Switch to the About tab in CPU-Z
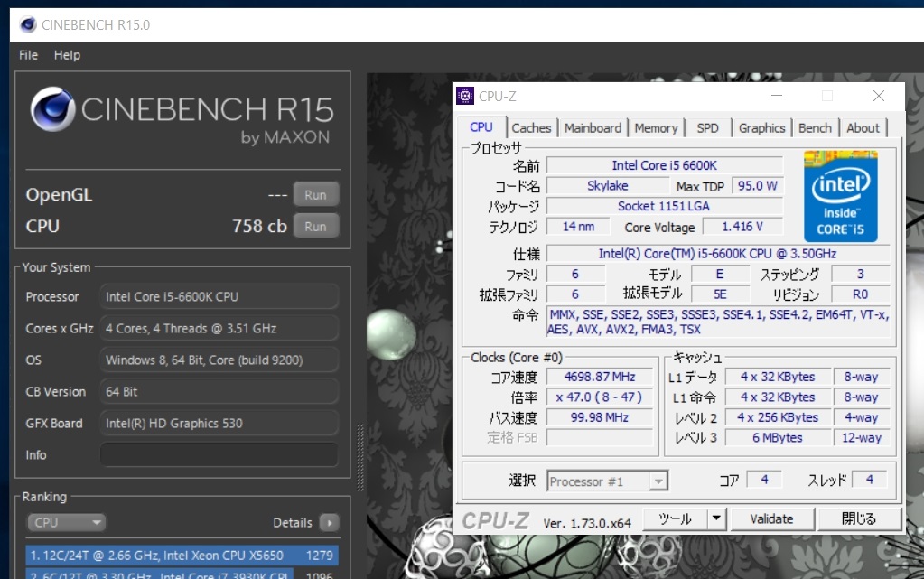This screenshot has height=579, width=924. pyautogui.click(x=863, y=128)
